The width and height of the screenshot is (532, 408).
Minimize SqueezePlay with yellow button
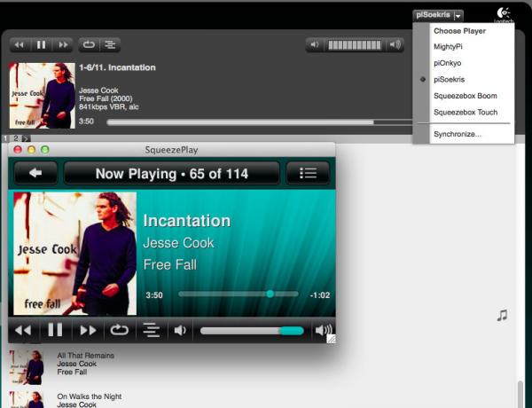31,149
